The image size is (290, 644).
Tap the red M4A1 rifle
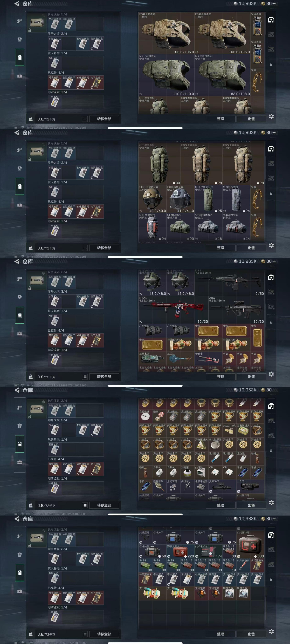[173, 310]
